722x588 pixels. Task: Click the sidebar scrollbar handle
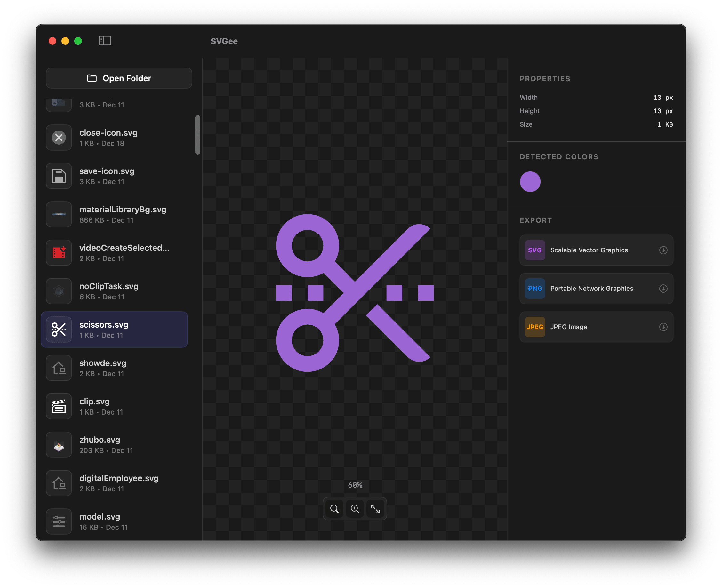(x=198, y=135)
